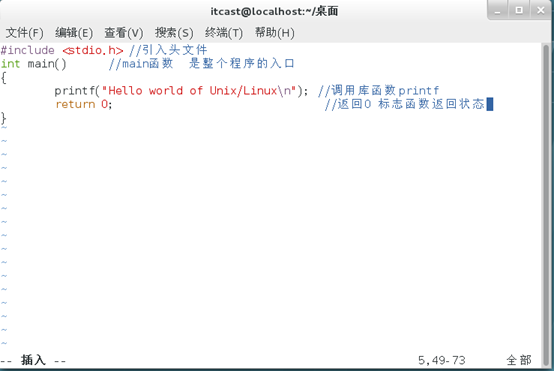This screenshot has width=554, height=371.
Task: Click the 全部 status indicator
Action: 519,360
